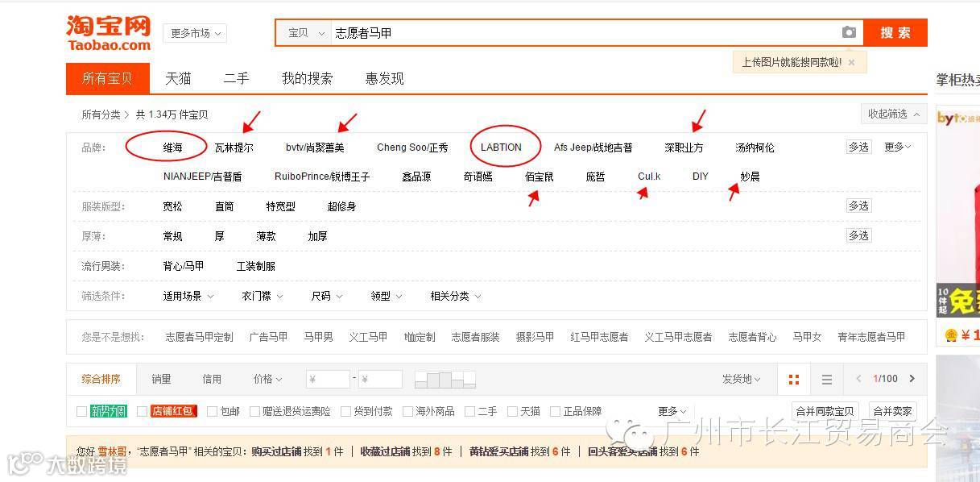Open the 领型 filter dropdown

tap(387, 297)
